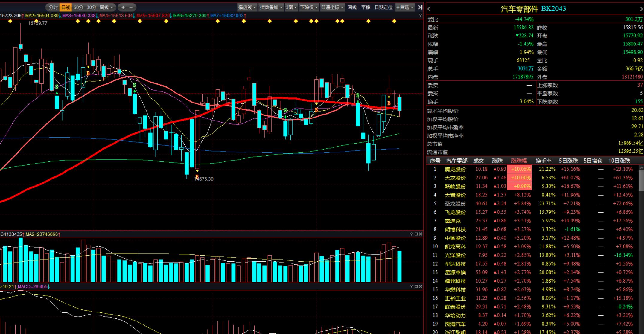The height and width of the screenshot is (334, 644).
Task: Expand the 操盘线 dropdown
Action: pos(247,7)
